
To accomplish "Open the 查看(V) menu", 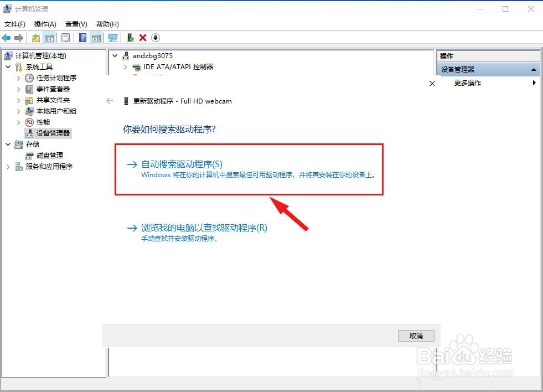I will point(76,24).
